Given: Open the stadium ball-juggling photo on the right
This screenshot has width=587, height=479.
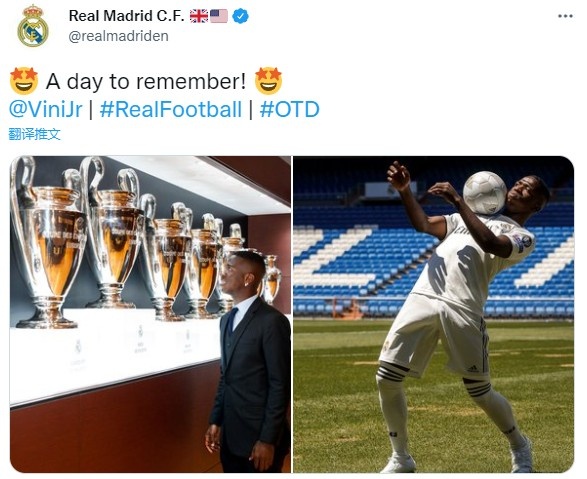Looking at the screenshot, I should click(x=434, y=314).
